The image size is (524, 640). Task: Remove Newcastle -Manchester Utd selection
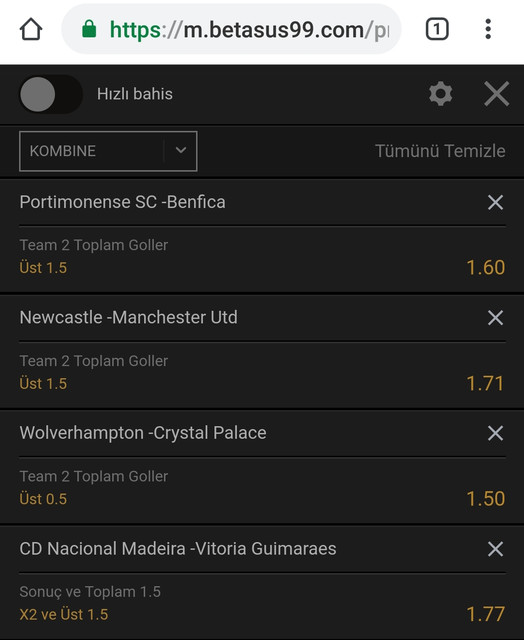point(495,318)
